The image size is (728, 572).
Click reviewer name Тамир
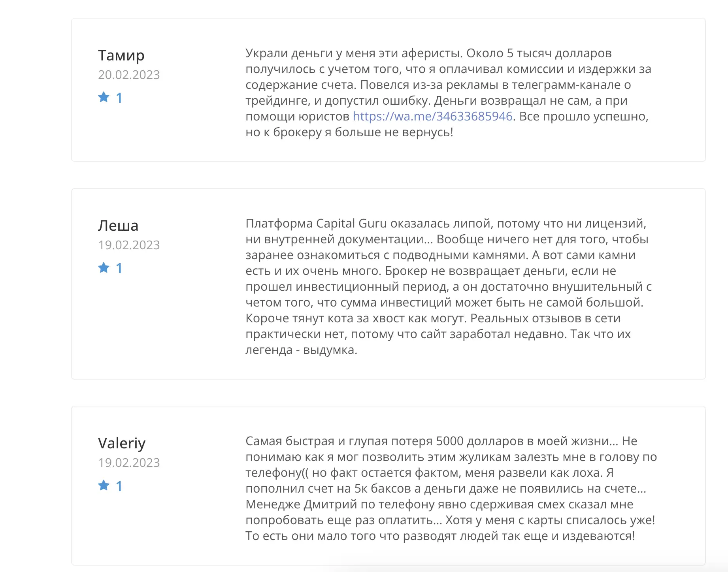tap(121, 55)
